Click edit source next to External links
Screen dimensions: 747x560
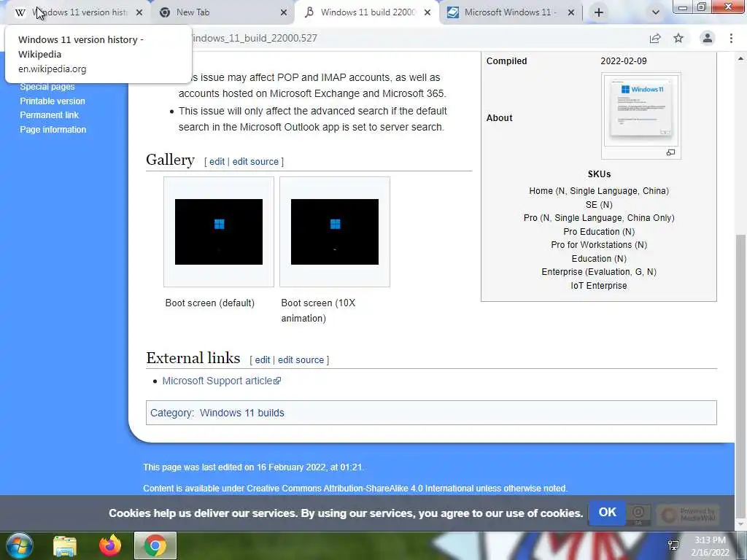[x=301, y=360]
